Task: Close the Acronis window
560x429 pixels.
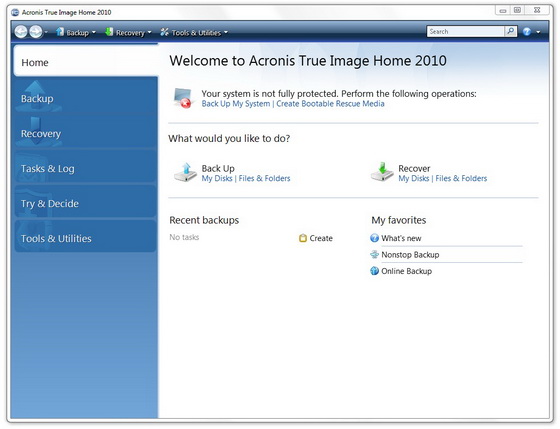Action: point(537,10)
